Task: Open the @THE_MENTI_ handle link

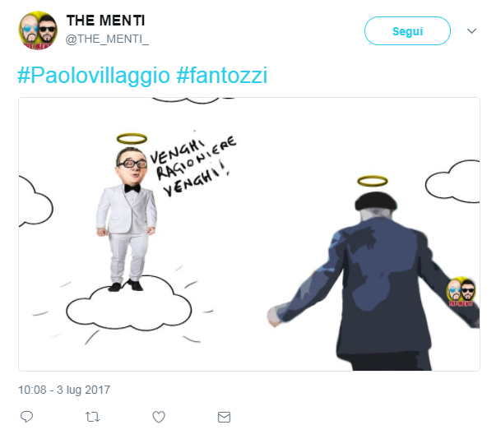Action: 108,39
